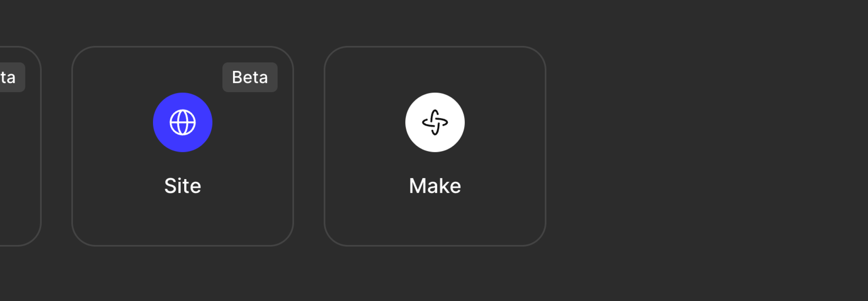
Task: Start a Make project via its circular icon
Action: pos(435,122)
